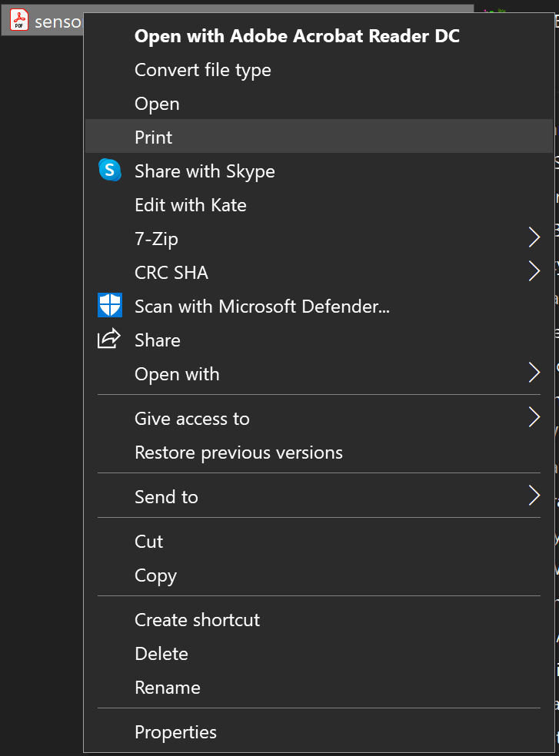Click the PDF file icon

coord(18,20)
